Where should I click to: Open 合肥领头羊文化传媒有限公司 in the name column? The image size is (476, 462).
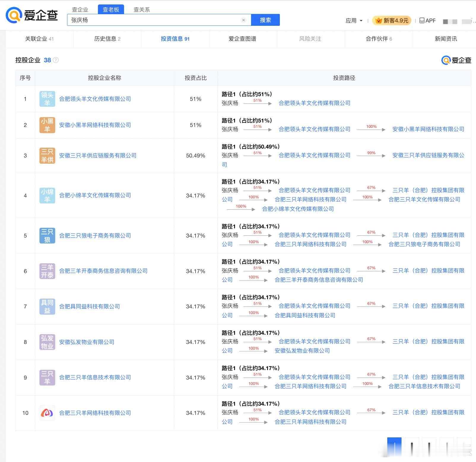pos(95,99)
